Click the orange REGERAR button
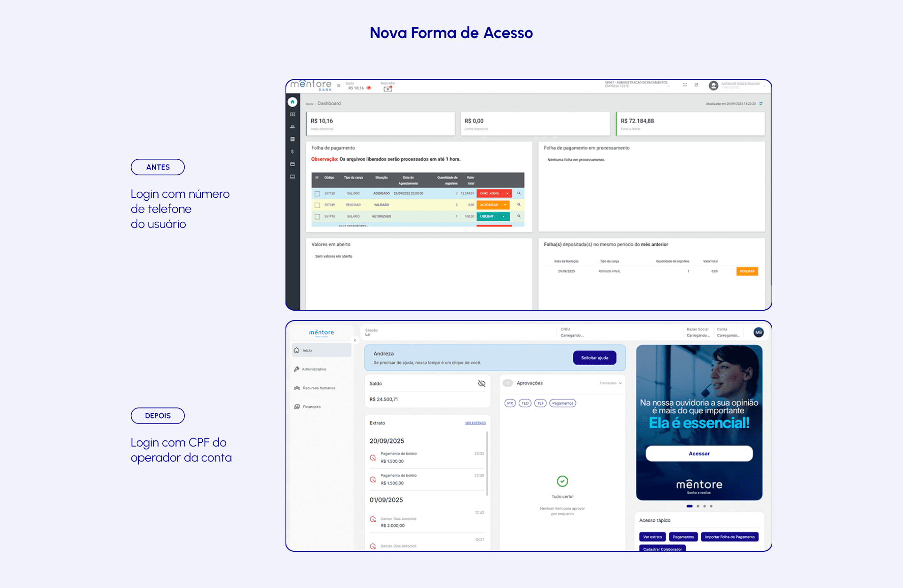 (x=747, y=271)
